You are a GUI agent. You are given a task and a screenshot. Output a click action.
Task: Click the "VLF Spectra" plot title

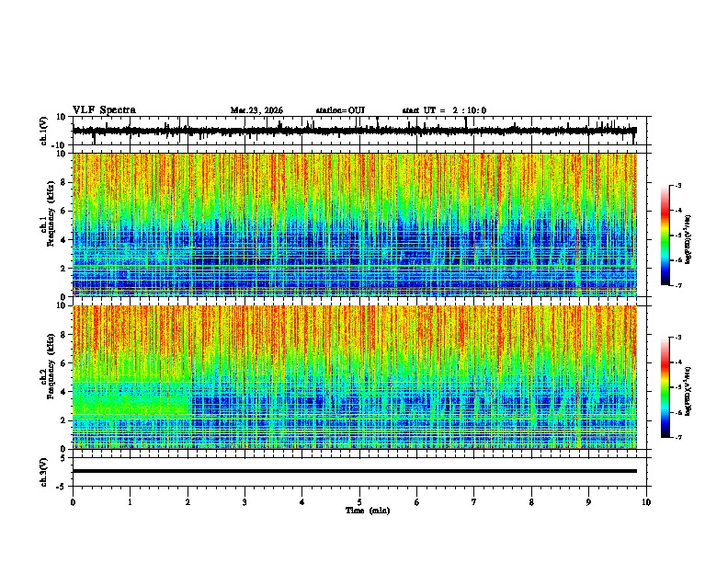coord(104,110)
